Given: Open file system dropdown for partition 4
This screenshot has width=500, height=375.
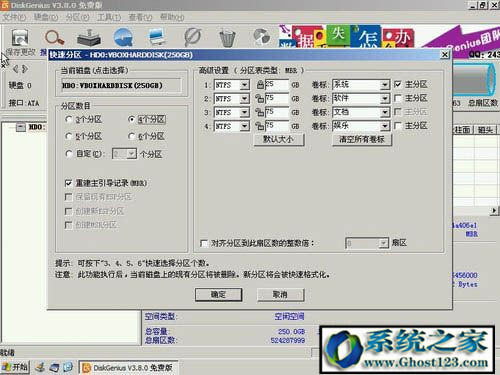Looking at the screenshot, I should [244, 126].
